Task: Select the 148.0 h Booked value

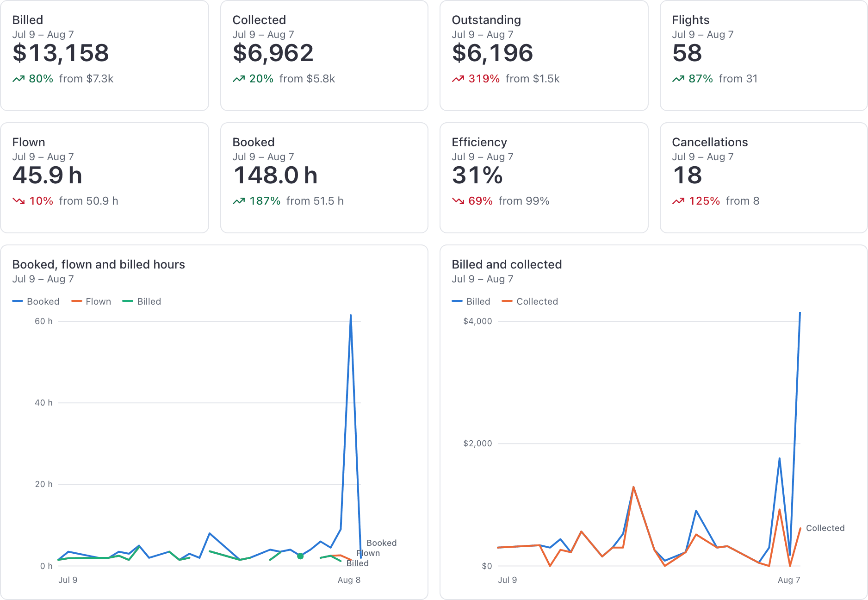Action: click(x=275, y=175)
